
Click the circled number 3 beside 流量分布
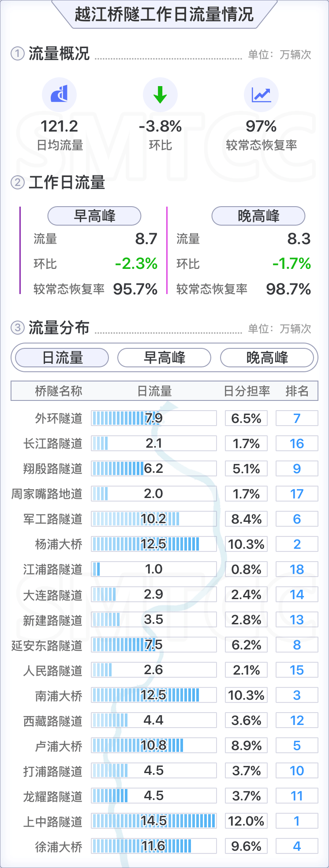tap(17, 328)
